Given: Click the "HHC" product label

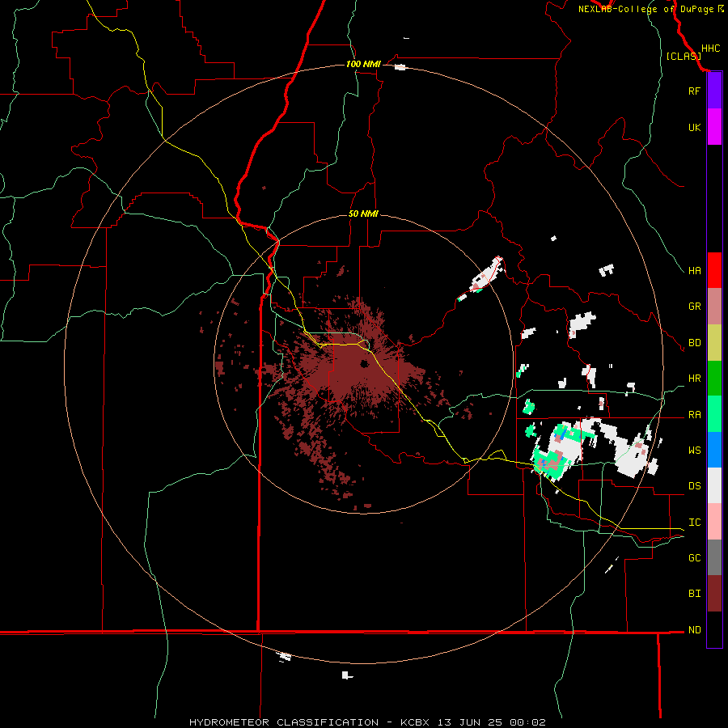Looking at the screenshot, I should pos(711,49).
